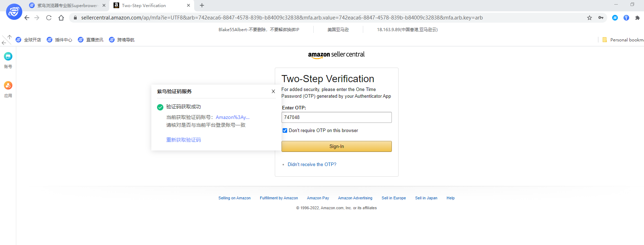Screen dimensions: 644x245
Task: Open saved passwords key icon
Action: point(601,18)
